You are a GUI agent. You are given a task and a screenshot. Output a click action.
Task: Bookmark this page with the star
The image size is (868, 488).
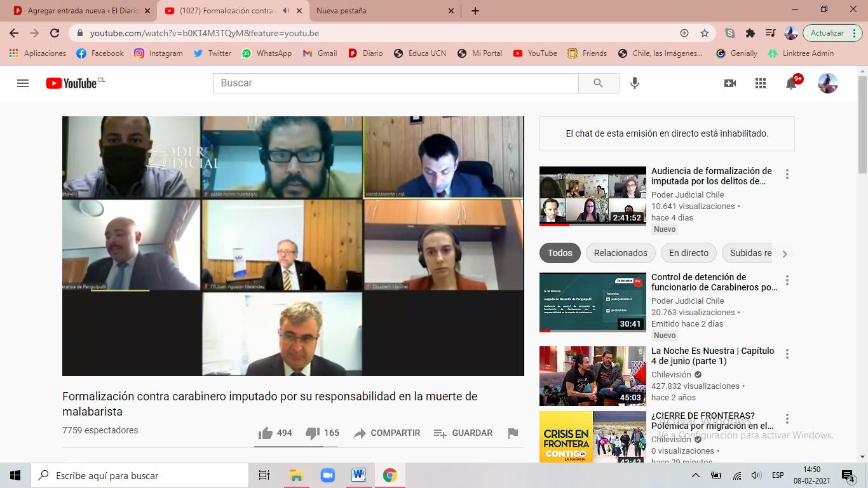pos(704,33)
